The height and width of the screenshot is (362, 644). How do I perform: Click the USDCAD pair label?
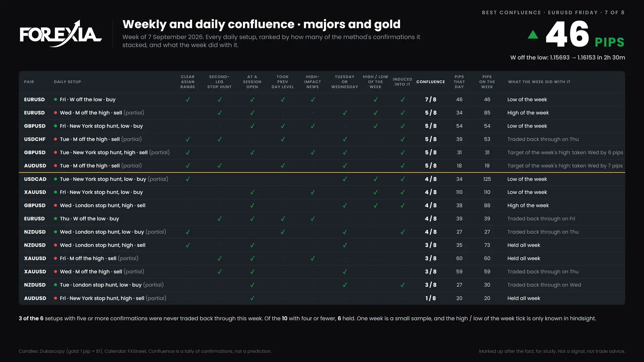pos(35,179)
